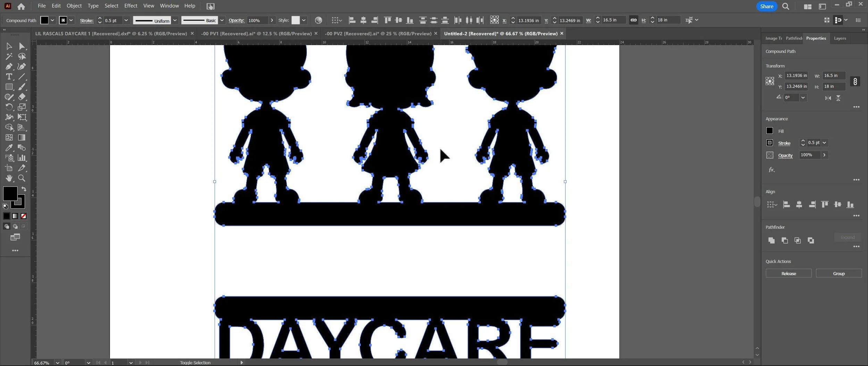Open the fx effects menu
The width and height of the screenshot is (868, 366).
771,170
